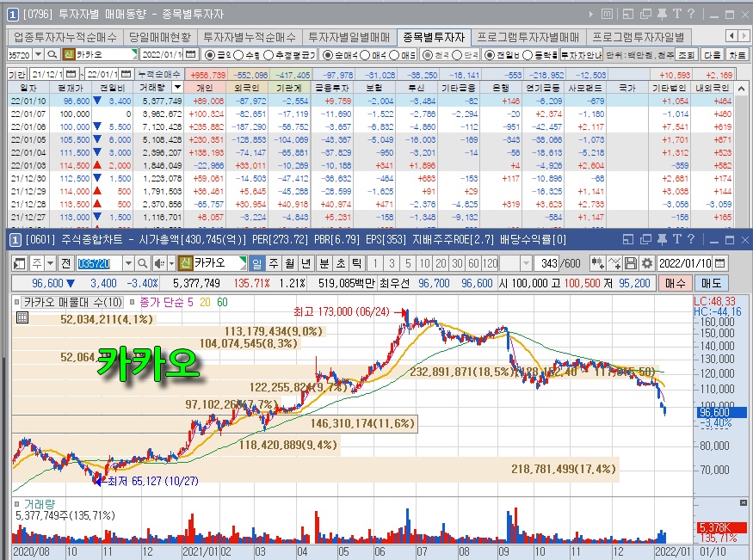753x560 pixels.
Task: Click the pin icon in chart window titlebar
Action: coord(662,239)
